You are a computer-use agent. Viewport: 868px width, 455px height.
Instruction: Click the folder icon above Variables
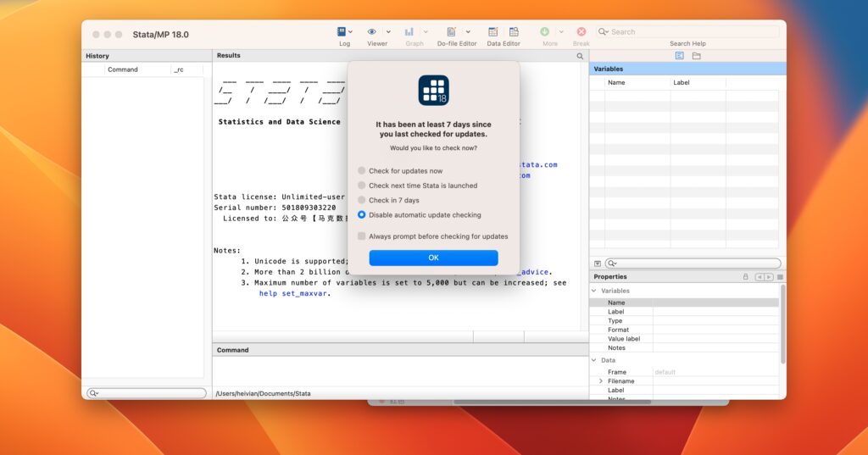pos(697,55)
